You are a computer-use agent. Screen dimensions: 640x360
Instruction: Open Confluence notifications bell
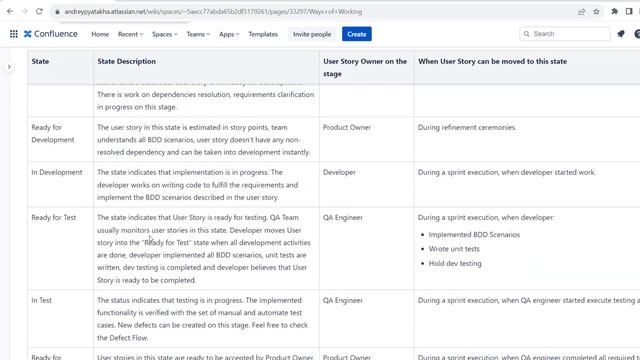pos(621,34)
